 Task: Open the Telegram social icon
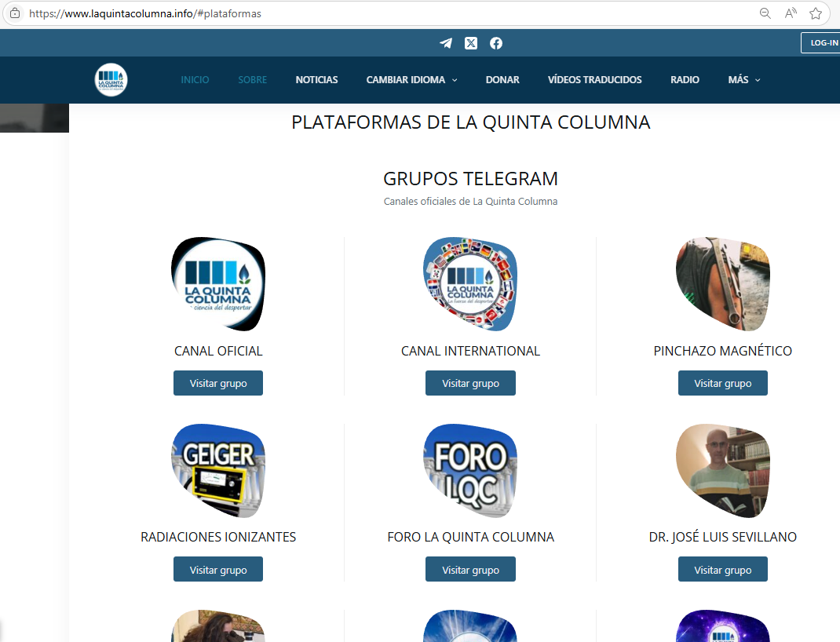click(x=445, y=43)
